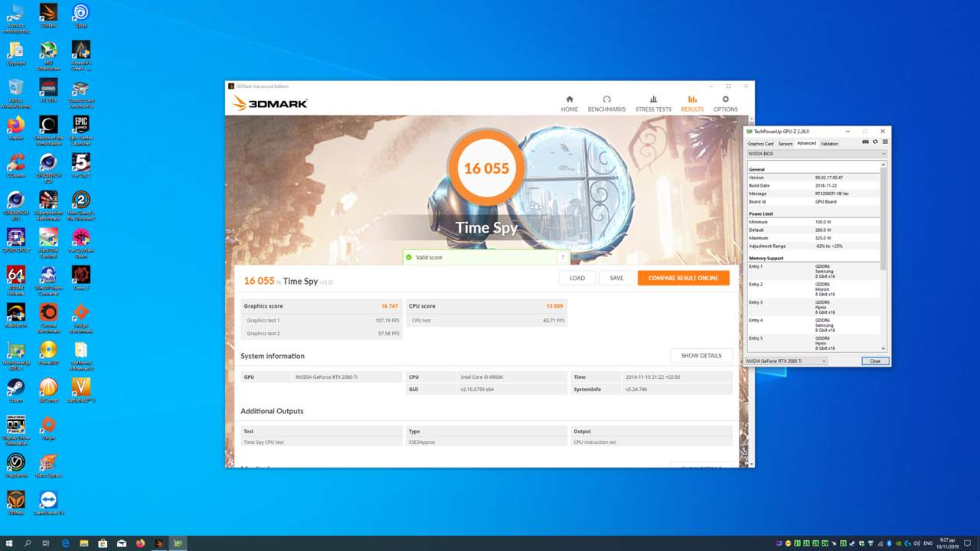Click the Intel Core i9-9900K CPU field
This screenshot has width=980, height=551.
(x=512, y=377)
